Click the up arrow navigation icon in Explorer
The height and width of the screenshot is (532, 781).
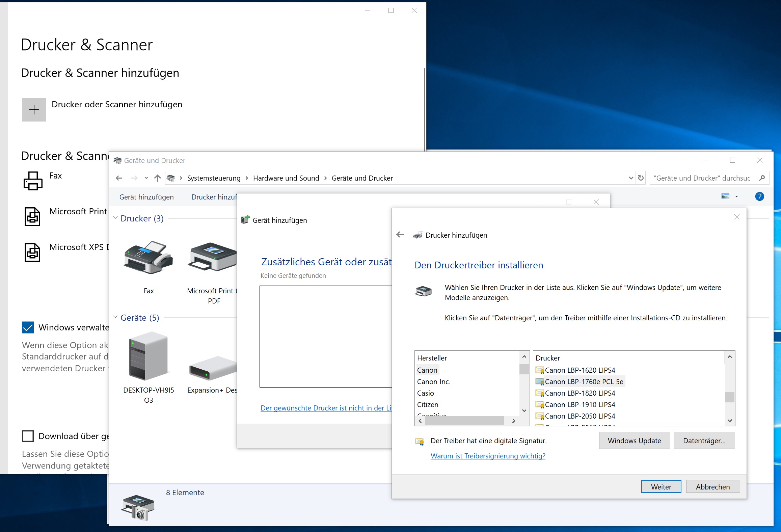(x=157, y=178)
